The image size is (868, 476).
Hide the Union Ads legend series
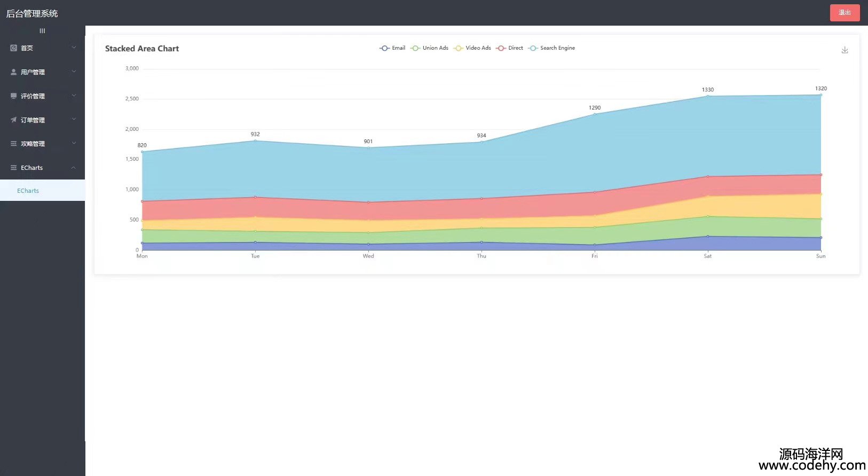(430, 48)
